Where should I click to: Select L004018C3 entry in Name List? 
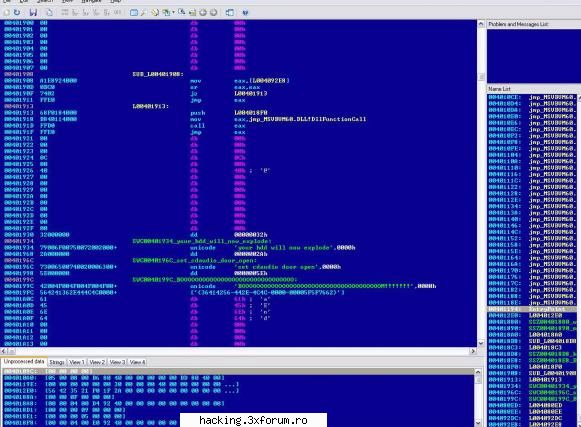pyautogui.click(x=532, y=348)
